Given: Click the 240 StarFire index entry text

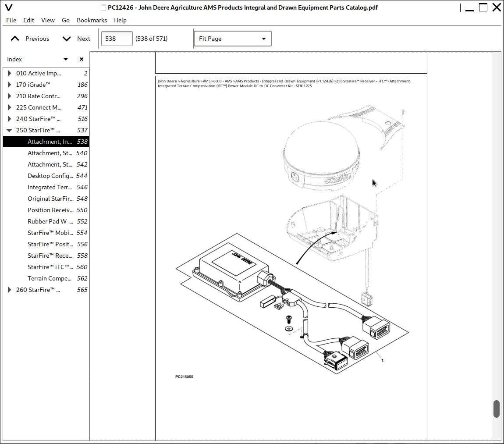Looking at the screenshot, I should pyautogui.click(x=38, y=119).
